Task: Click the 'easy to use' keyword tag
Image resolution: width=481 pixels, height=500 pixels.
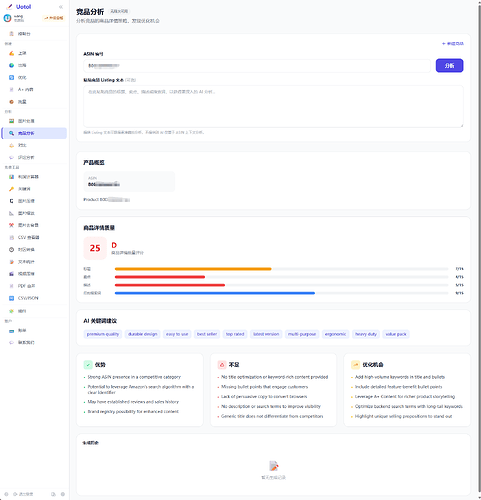Action: click(177, 334)
